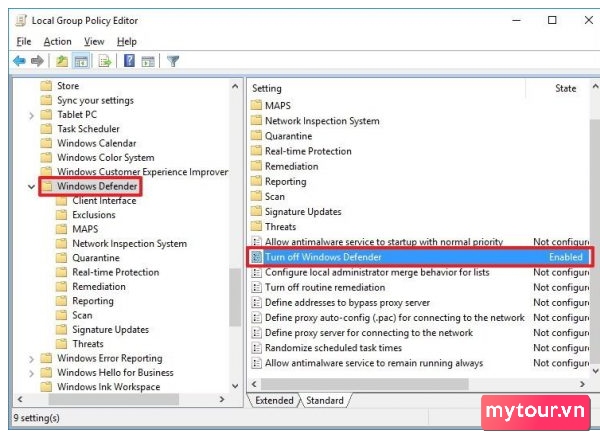Click policy icon for Turn off routine remediation

coord(256,287)
